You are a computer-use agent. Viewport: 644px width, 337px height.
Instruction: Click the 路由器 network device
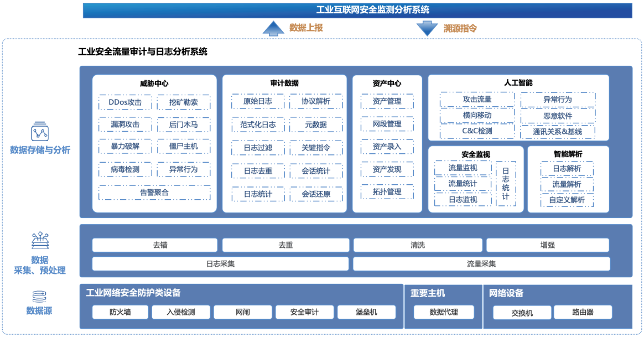pos(583,312)
